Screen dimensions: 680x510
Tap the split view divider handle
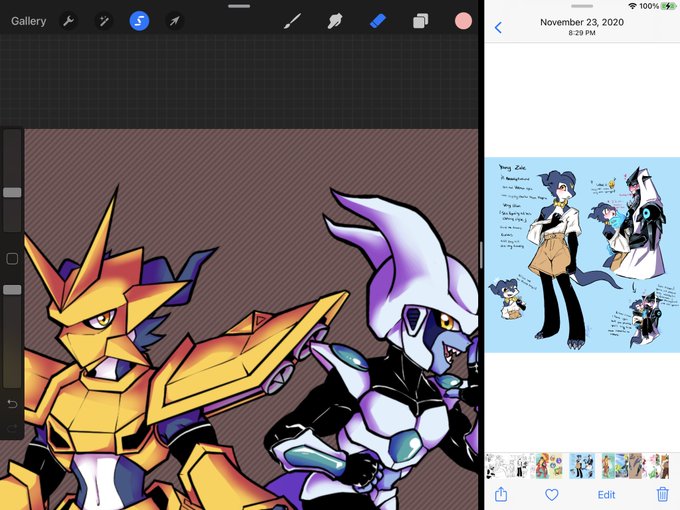coord(481,255)
